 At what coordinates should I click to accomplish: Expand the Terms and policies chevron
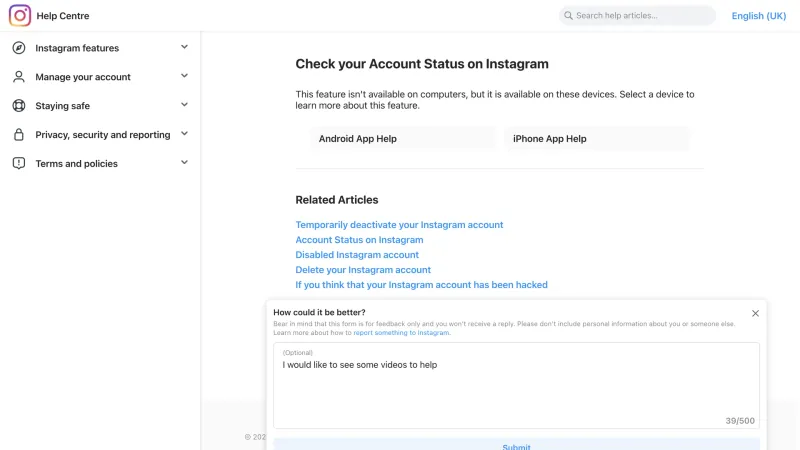click(x=184, y=163)
